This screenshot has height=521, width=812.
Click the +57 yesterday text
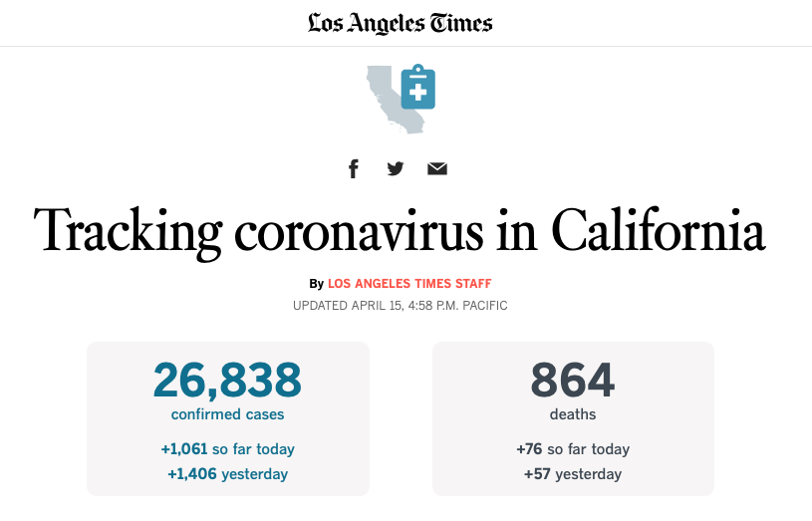tap(573, 474)
